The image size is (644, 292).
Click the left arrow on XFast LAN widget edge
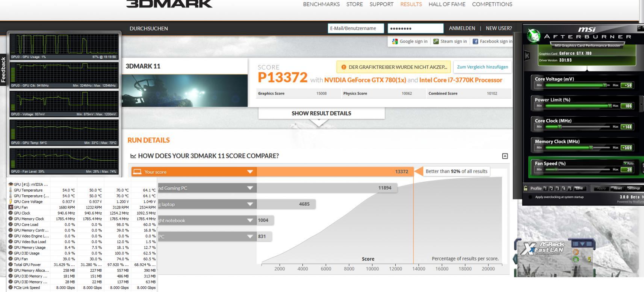click(x=515, y=259)
